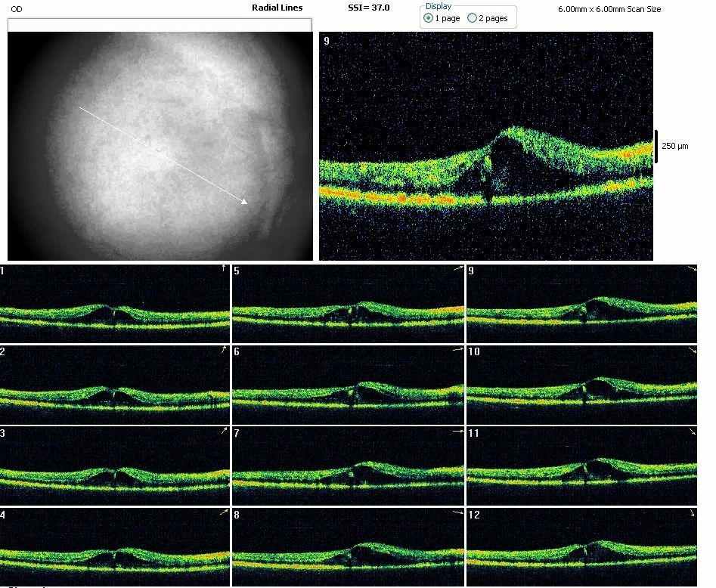Show radial scan thumbnail 5

pyautogui.click(x=348, y=304)
